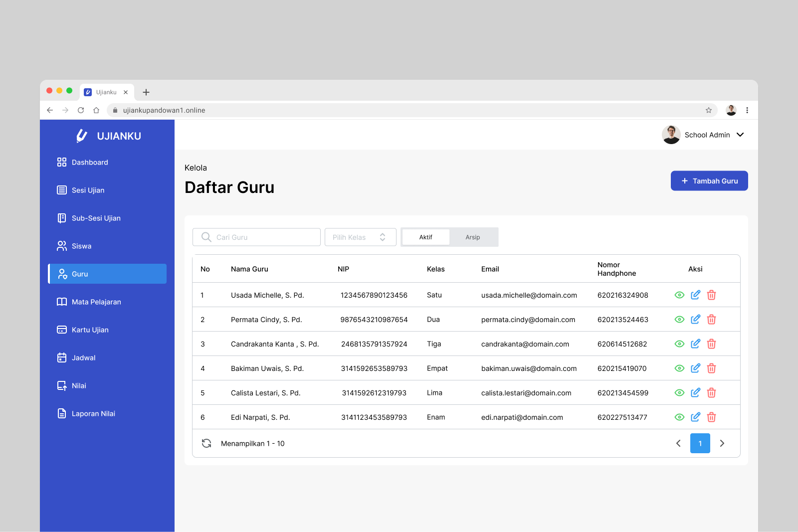The width and height of the screenshot is (798, 532).
Task: Open a new browser tab
Action: (x=146, y=92)
